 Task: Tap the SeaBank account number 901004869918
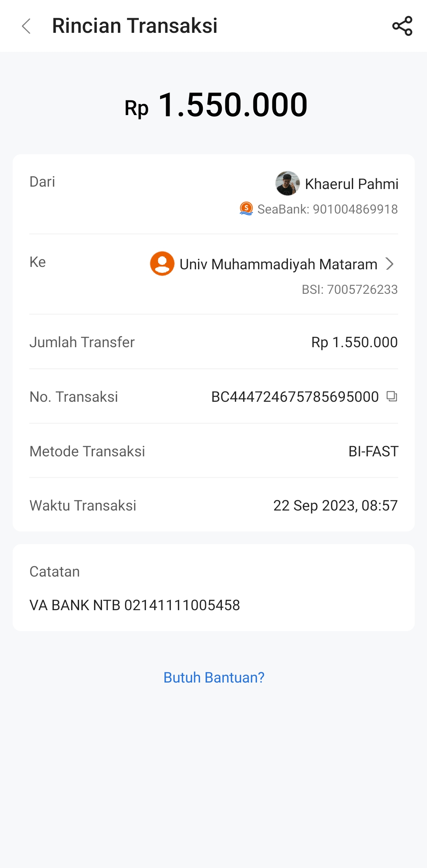[x=355, y=209]
